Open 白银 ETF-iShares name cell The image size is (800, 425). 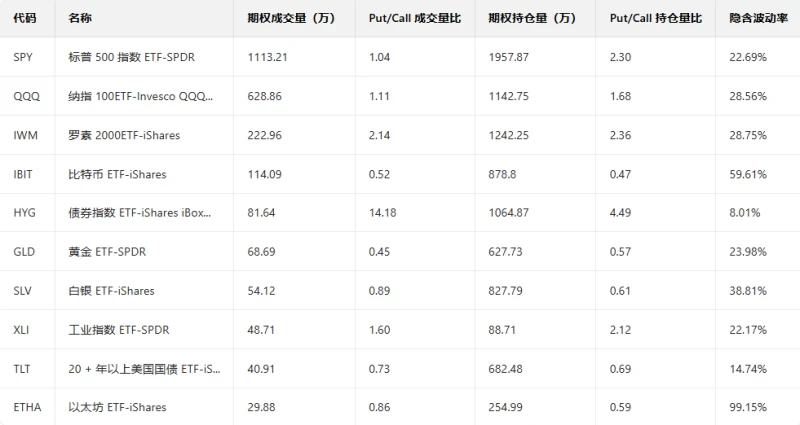[111, 291]
